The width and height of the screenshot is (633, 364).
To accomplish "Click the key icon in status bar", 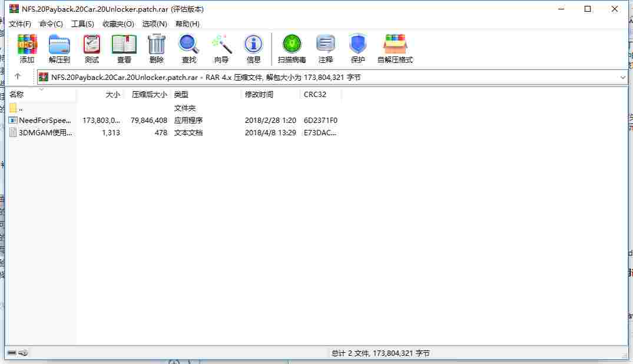I will [x=23, y=353].
